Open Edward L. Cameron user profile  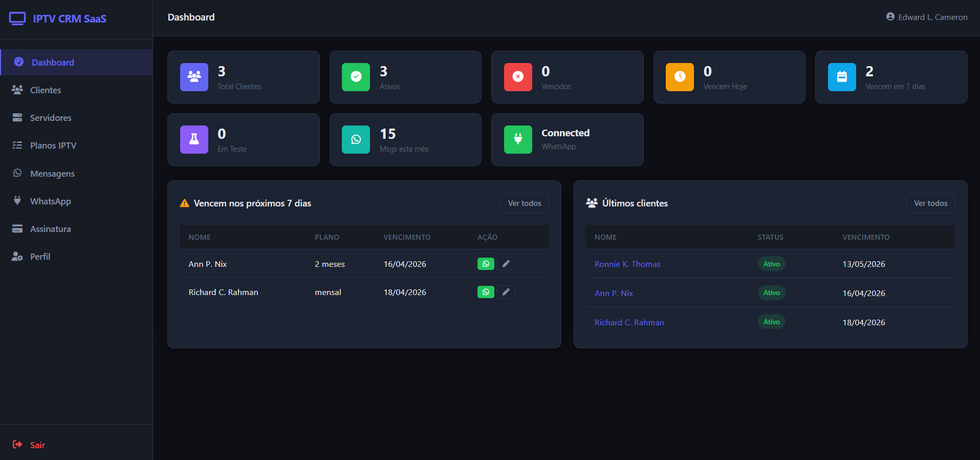click(x=927, y=17)
